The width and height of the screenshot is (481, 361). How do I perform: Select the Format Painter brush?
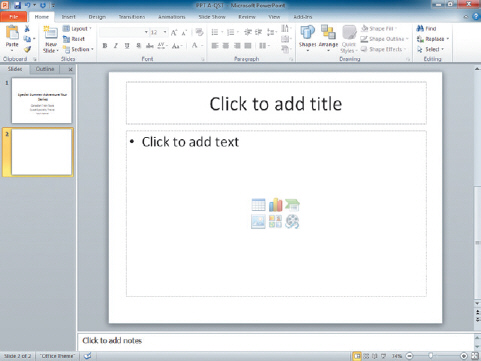point(27,49)
